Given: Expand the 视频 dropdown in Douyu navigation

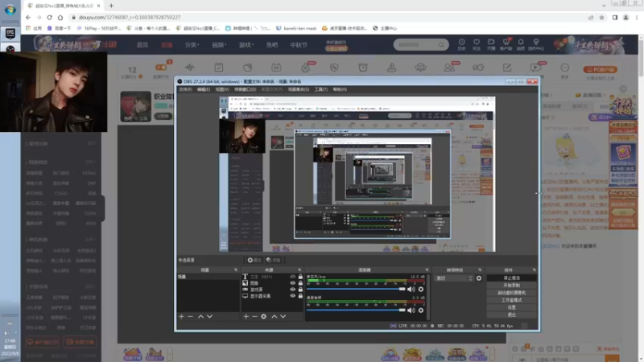Looking at the screenshot, I should tap(219, 45).
